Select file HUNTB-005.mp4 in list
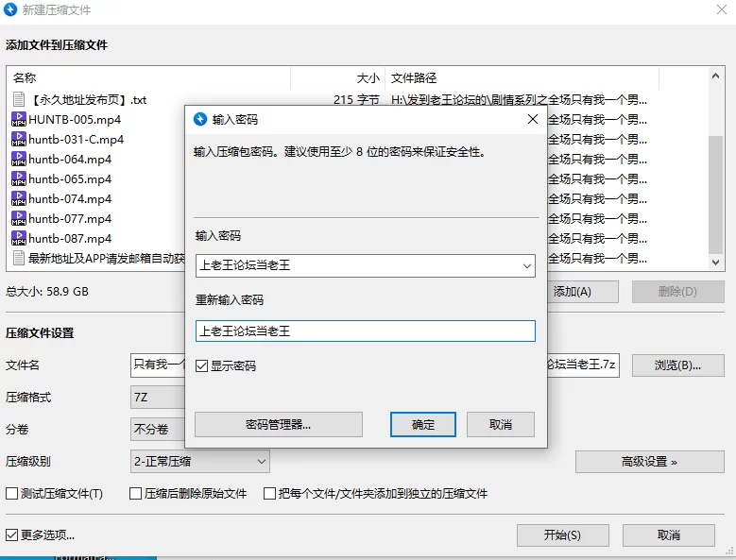 [x=75, y=120]
